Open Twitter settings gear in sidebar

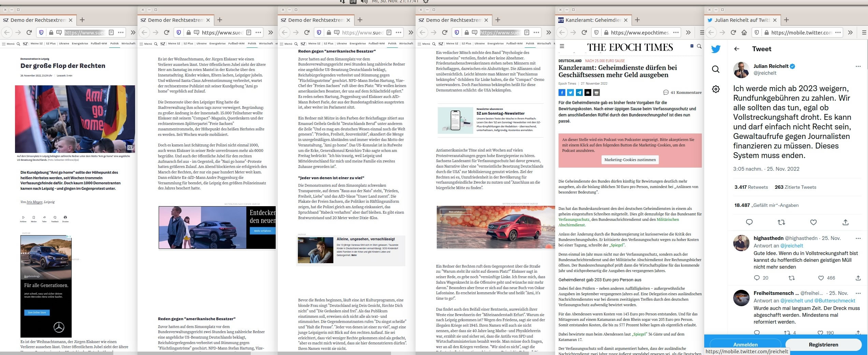(x=716, y=89)
